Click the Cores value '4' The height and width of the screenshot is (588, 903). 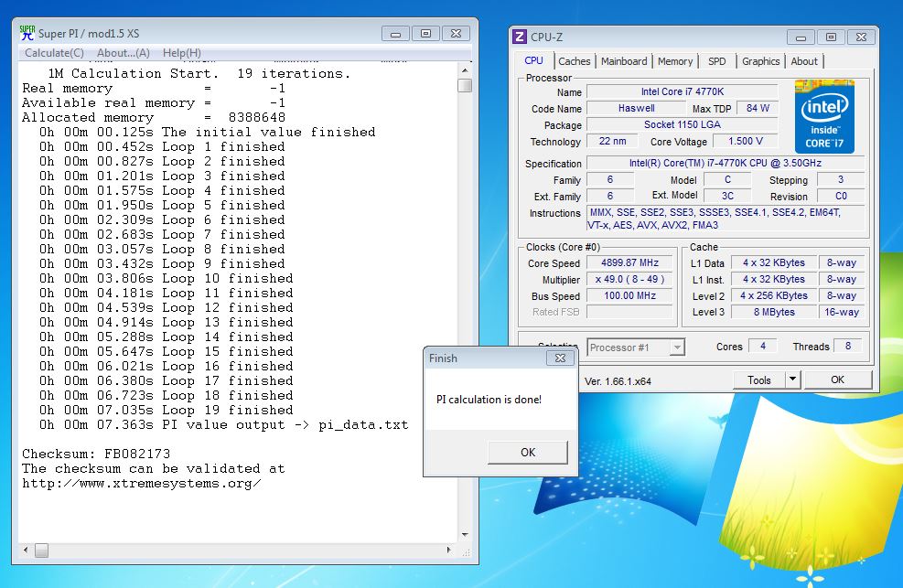point(762,346)
